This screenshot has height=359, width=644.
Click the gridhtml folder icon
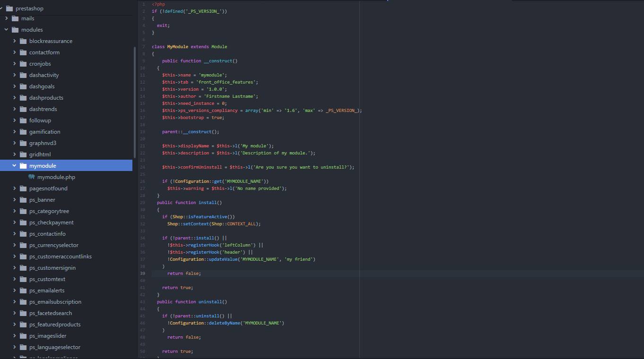pos(23,154)
